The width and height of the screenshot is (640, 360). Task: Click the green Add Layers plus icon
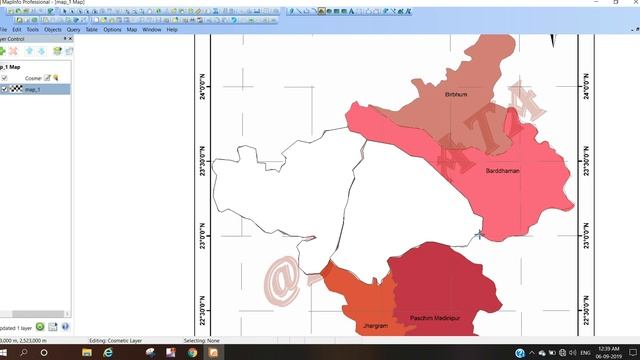coord(2,51)
